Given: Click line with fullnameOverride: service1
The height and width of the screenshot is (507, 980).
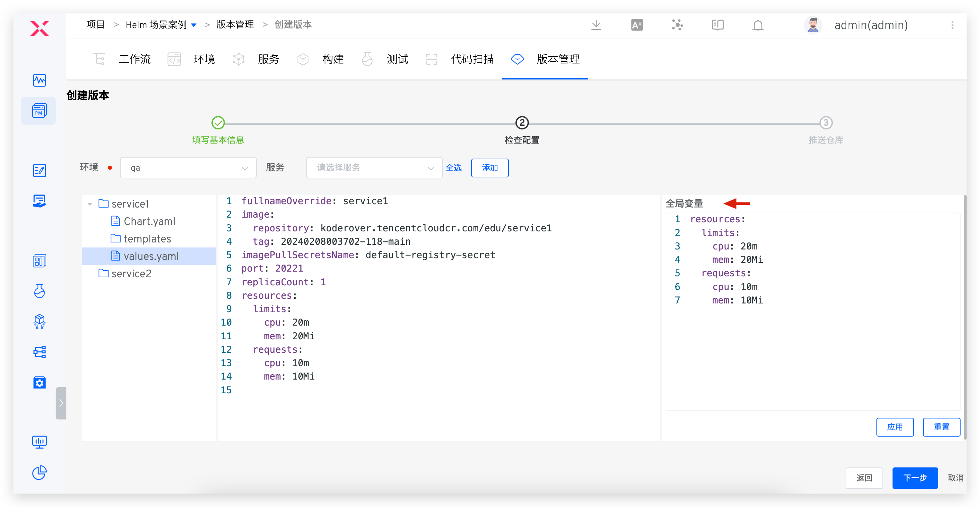Looking at the screenshot, I should click(315, 201).
